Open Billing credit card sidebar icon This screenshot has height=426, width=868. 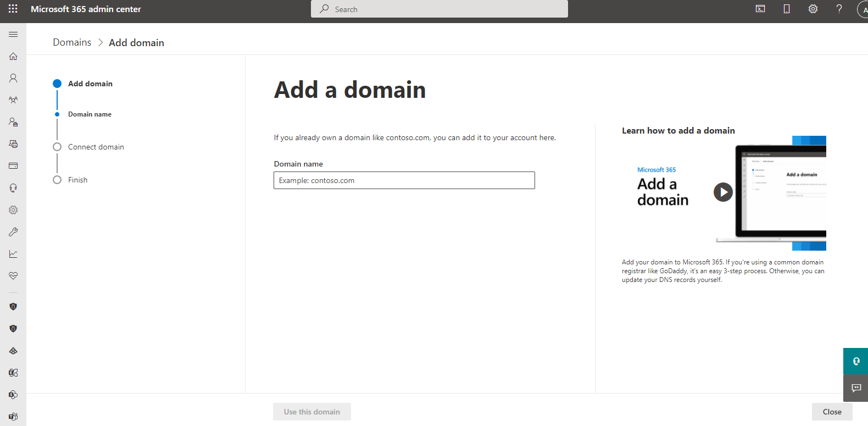[x=13, y=166]
